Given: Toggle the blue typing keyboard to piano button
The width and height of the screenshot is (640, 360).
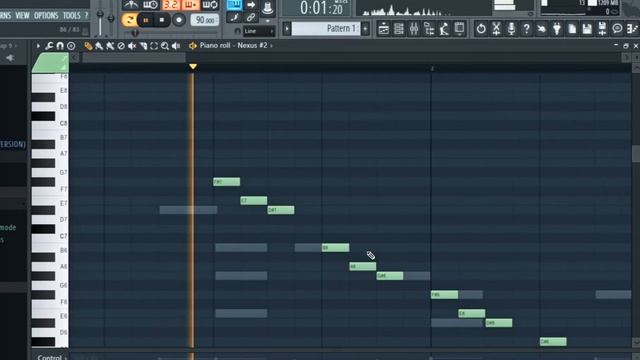Looking at the screenshot, I should tap(234, 4).
